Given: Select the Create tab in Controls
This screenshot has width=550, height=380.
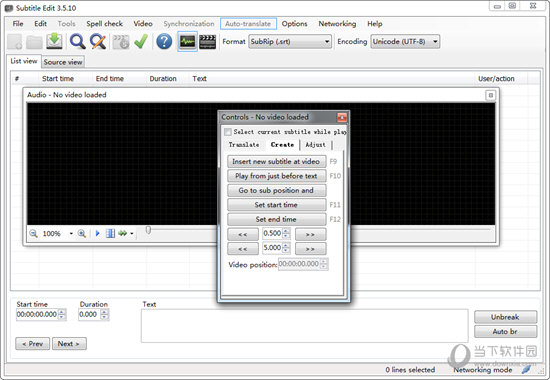Looking at the screenshot, I should pyautogui.click(x=282, y=145).
